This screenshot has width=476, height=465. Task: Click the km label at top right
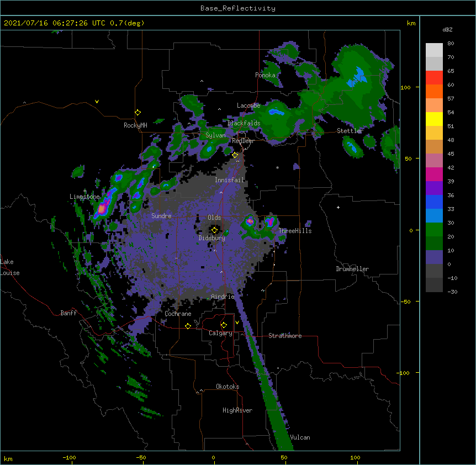coord(411,23)
